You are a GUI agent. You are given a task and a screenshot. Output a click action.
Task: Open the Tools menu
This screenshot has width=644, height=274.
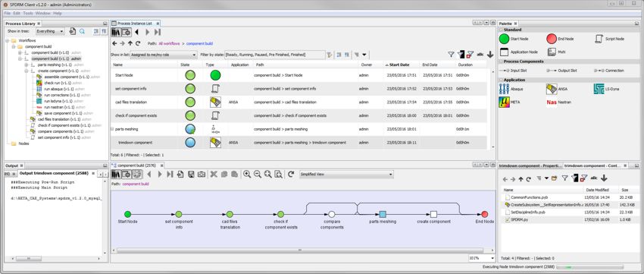click(27, 14)
